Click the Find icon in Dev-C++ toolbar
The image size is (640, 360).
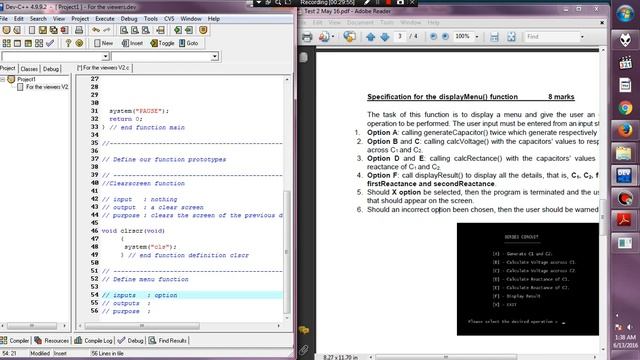click(124, 30)
